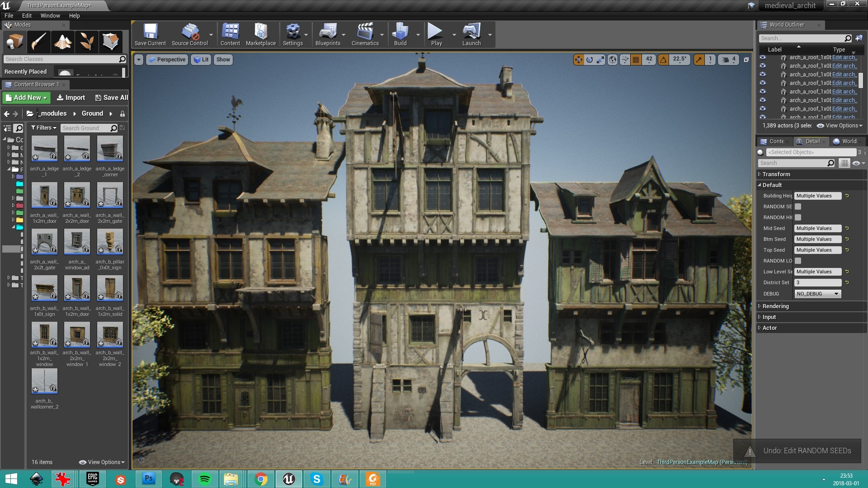Toggle the RANDOM LO checkbox
Viewport: 868px width, 488px height.
click(x=798, y=261)
